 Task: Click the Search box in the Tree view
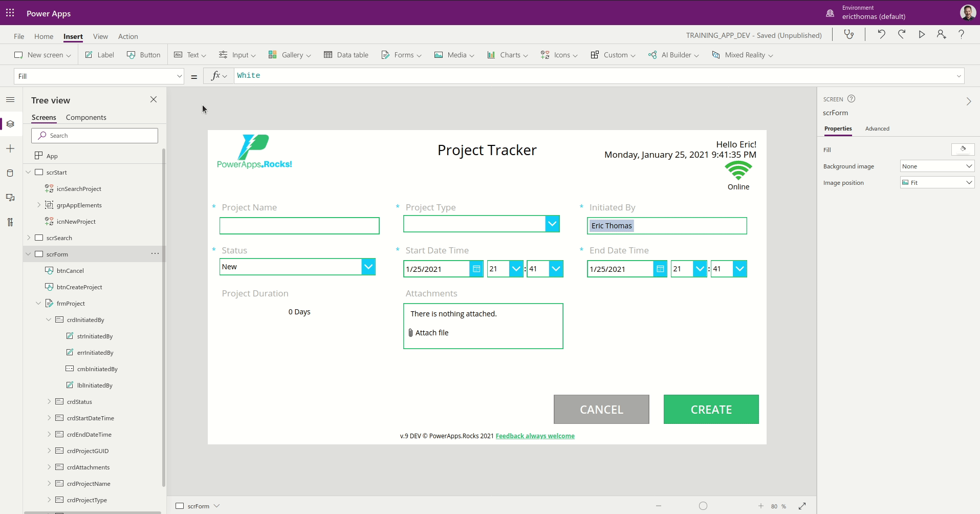coord(95,135)
